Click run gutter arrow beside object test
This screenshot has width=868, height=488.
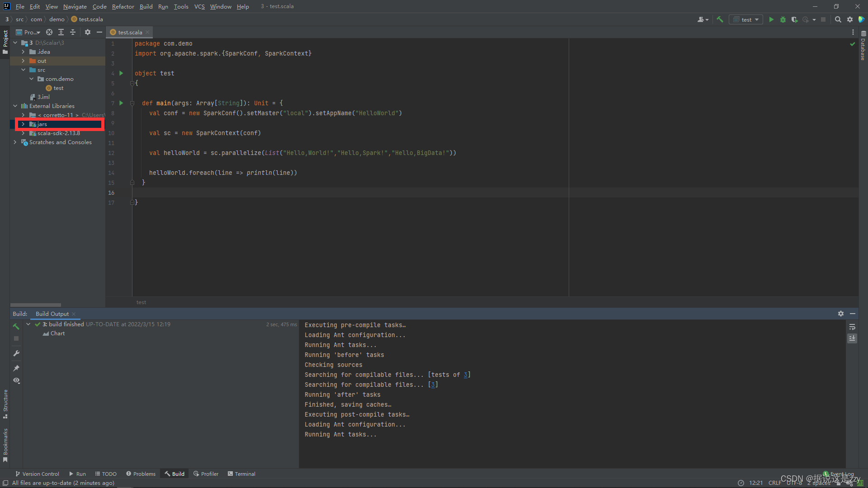click(121, 73)
